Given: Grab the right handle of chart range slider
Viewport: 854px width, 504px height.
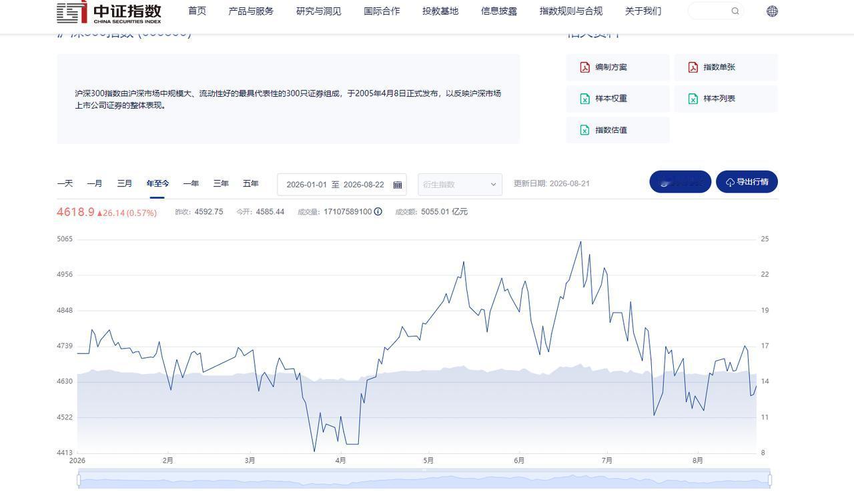Looking at the screenshot, I should coord(770,479).
